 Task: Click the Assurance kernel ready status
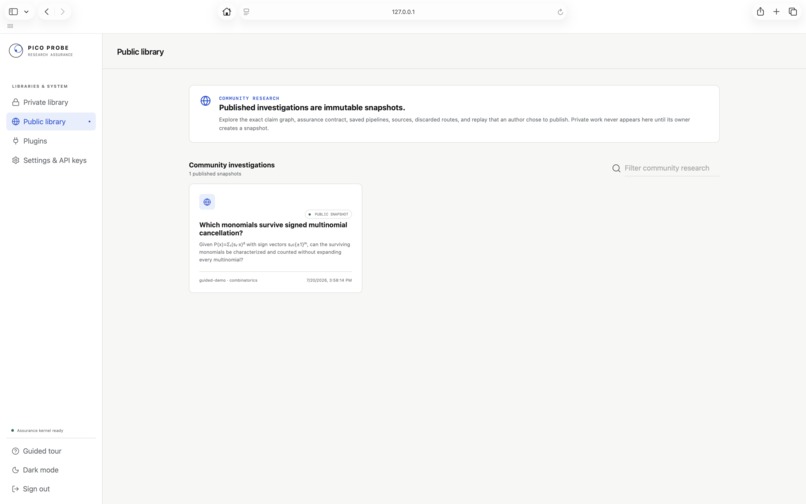click(38, 430)
